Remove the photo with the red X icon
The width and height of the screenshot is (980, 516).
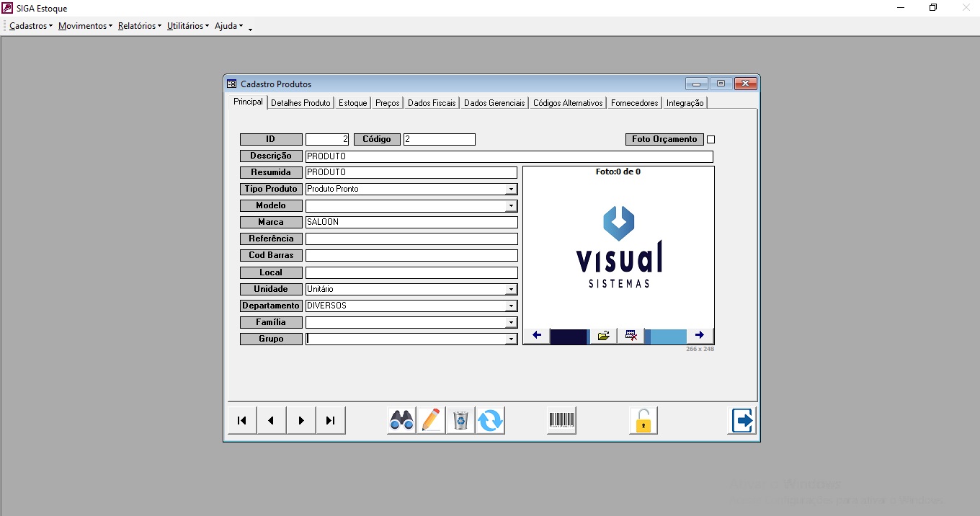pyautogui.click(x=631, y=336)
